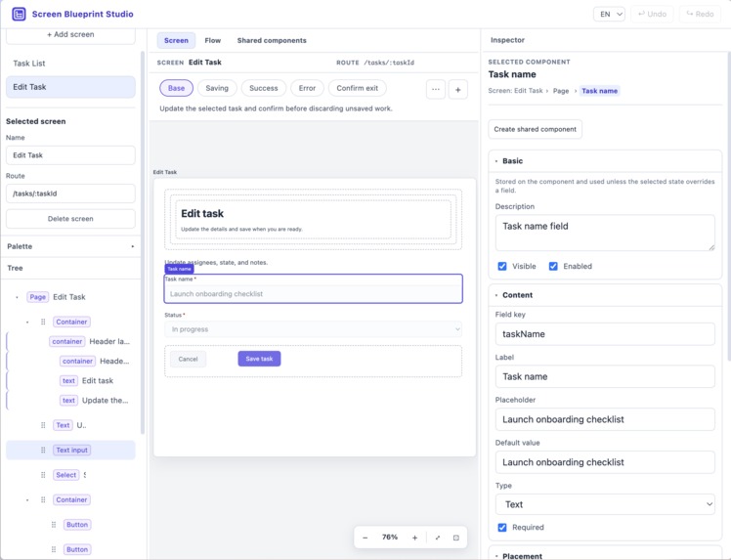Switch to the Flow tab
This screenshot has height=560, width=731.
point(213,41)
